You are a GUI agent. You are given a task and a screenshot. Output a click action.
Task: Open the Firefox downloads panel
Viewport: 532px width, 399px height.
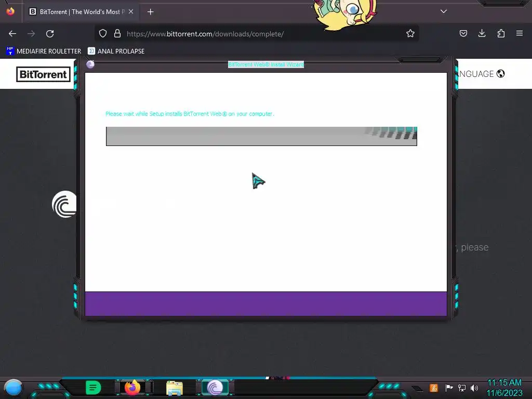coord(482,33)
